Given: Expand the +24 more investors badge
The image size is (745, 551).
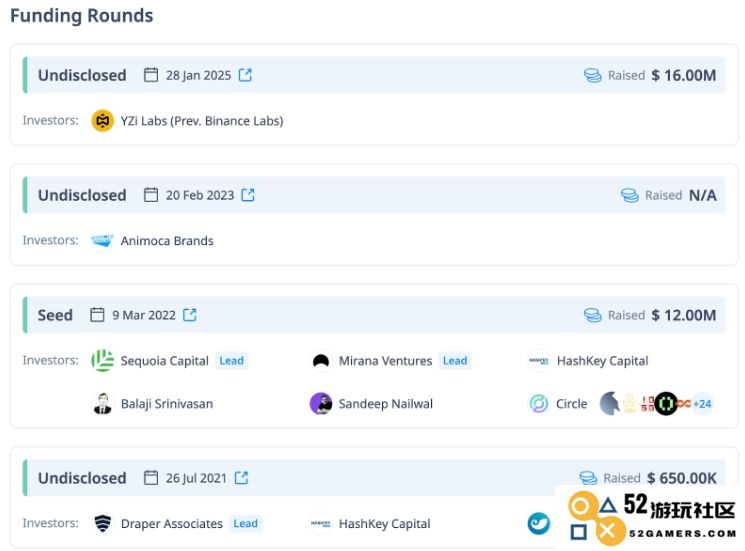Looking at the screenshot, I should point(702,404).
